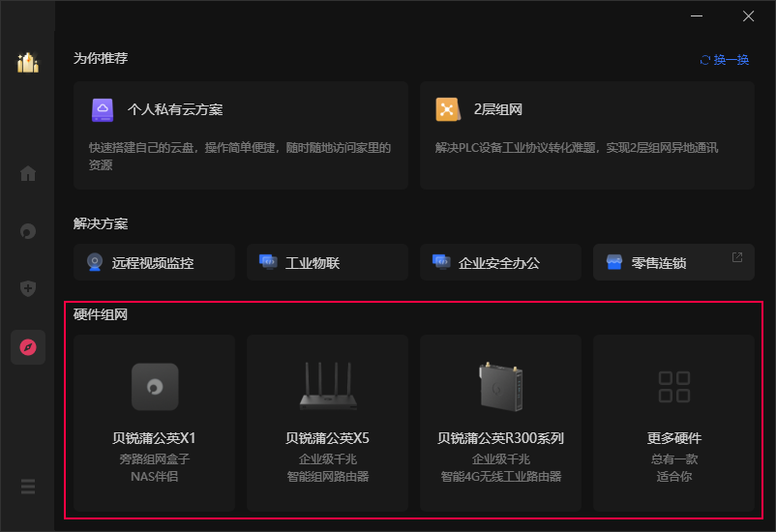Click the 工业物联 monitor icon
The image size is (776, 532).
click(x=268, y=262)
